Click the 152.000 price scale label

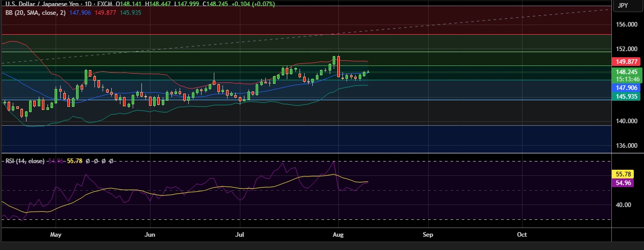click(627, 49)
